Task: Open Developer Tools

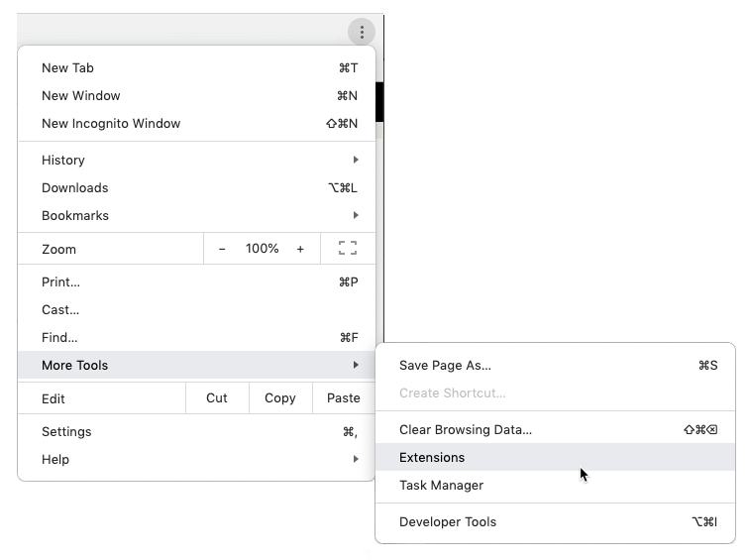Action: click(448, 522)
